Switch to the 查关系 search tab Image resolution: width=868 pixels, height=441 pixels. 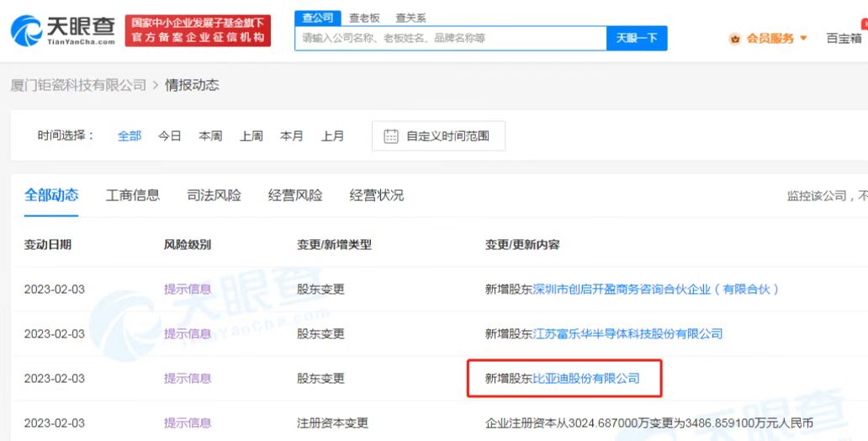pyautogui.click(x=410, y=18)
